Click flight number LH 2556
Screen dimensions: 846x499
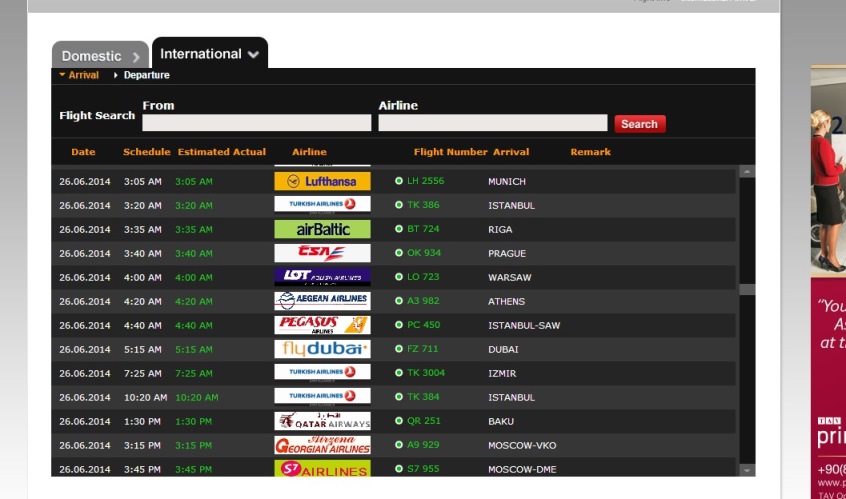tap(426, 181)
